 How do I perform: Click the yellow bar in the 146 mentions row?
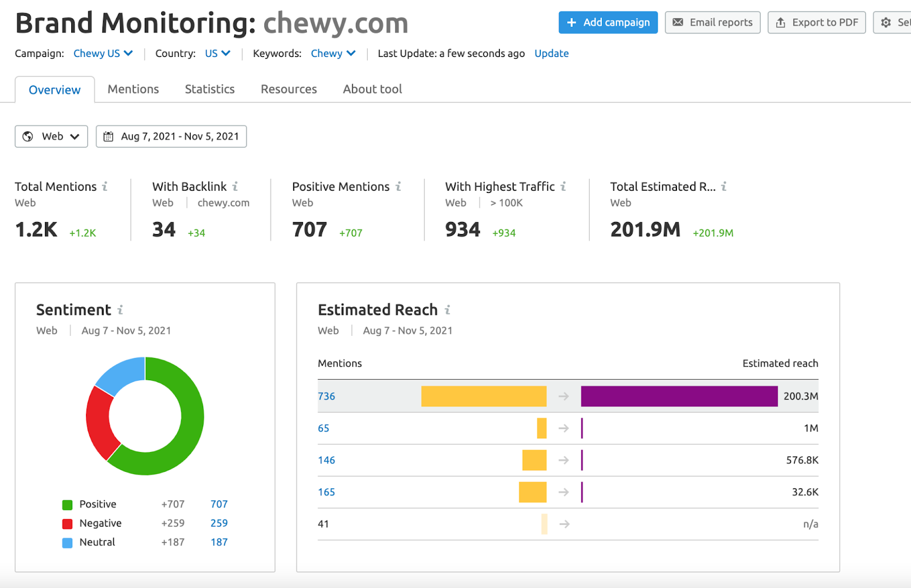pyautogui.click(x=534, y=460)
